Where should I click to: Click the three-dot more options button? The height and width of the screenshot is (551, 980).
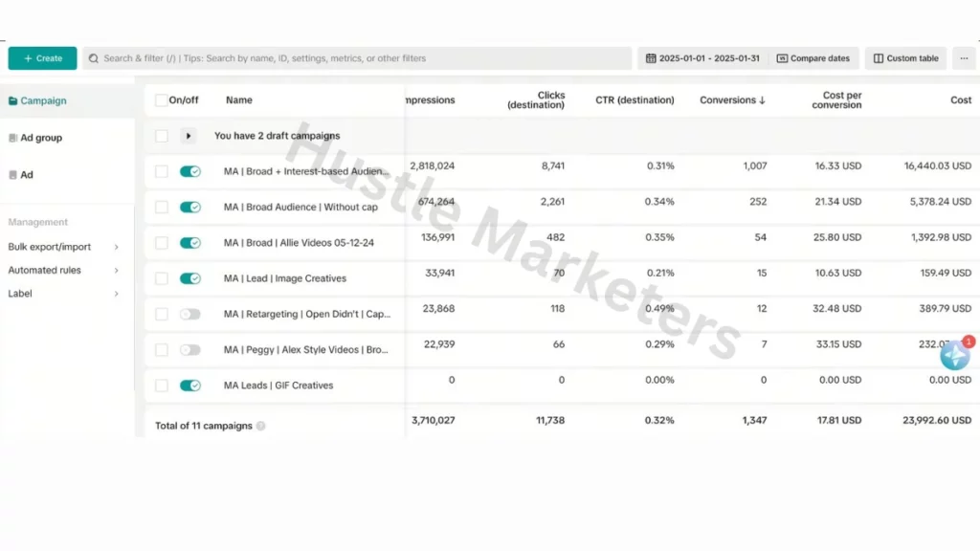(963, 58)
